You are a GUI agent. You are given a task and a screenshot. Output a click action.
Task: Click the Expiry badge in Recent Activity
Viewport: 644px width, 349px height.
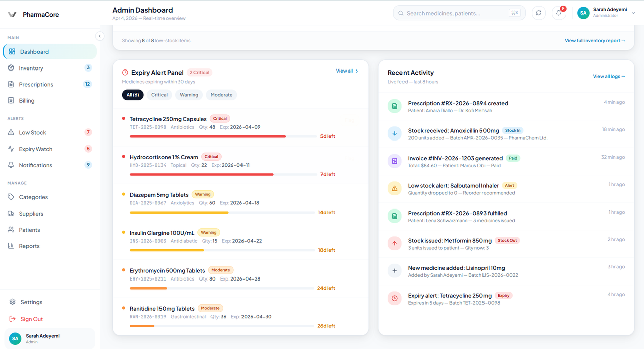504,296
